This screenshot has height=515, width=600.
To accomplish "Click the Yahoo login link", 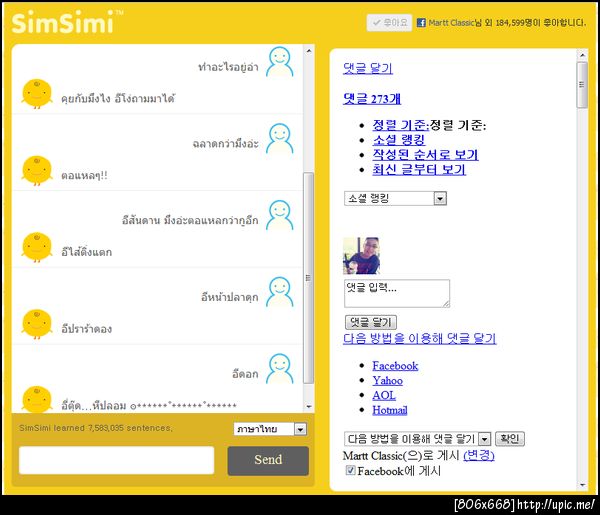I will [x=387, y=381].
